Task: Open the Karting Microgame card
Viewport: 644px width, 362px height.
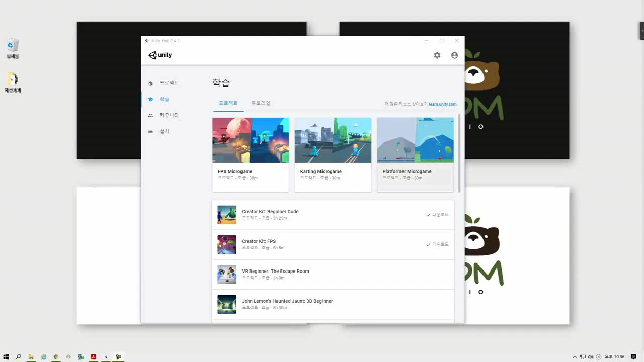Action: click(333, 154)
